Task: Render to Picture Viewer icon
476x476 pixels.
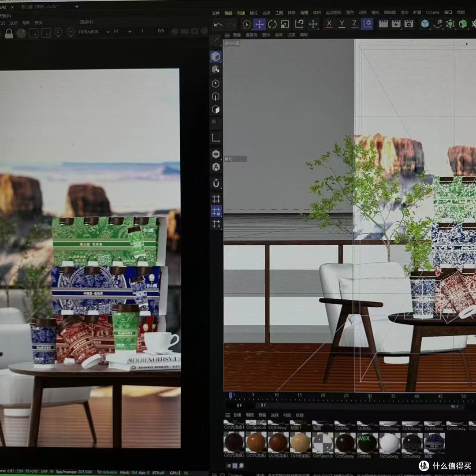Action: click(x=396, y=24)
